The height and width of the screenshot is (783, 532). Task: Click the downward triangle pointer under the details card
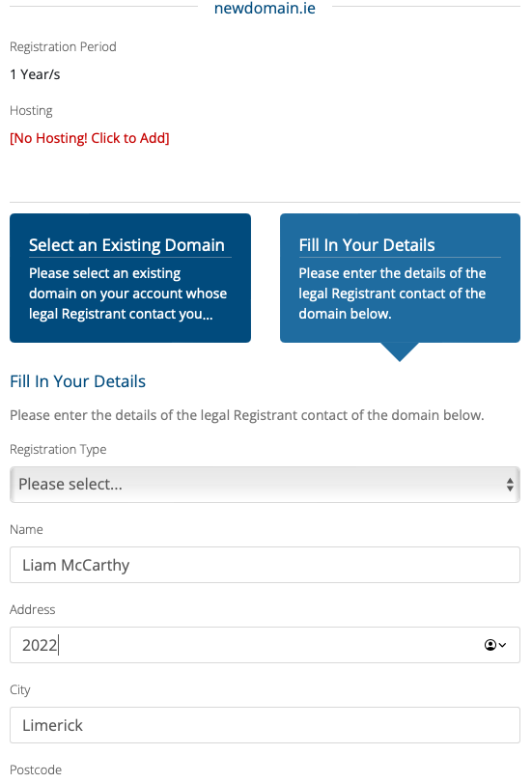(x=400, y=352)
